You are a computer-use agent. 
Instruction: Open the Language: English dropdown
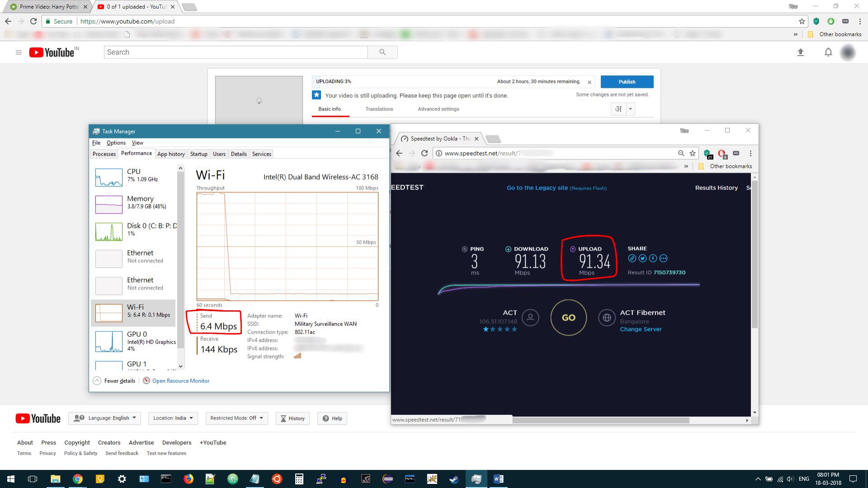[105, 418]
